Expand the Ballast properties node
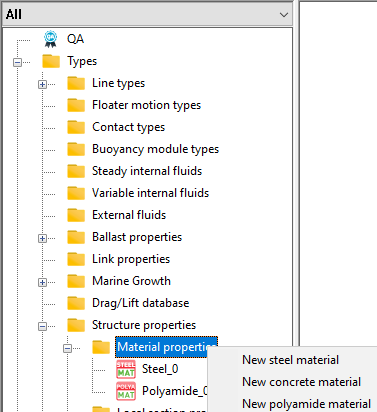This screenshot has height=412, width=377. (x=42, y=238)
